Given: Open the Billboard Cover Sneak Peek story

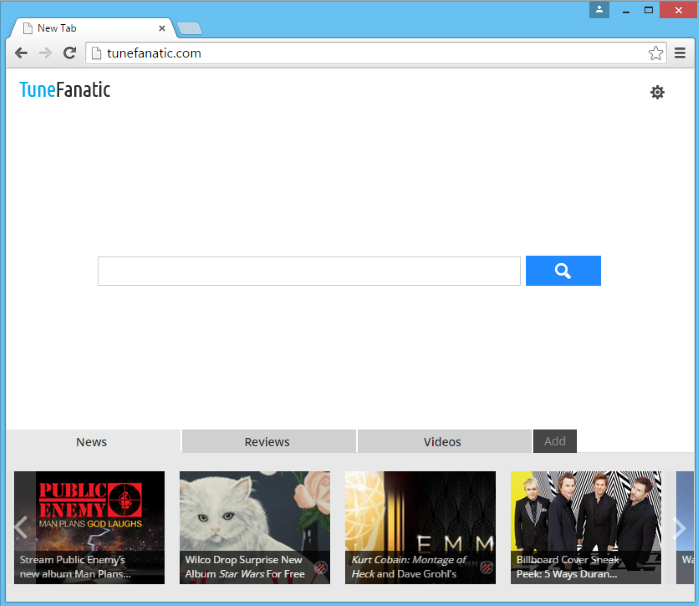Looking at the screenshot, I should click(586, 528).
